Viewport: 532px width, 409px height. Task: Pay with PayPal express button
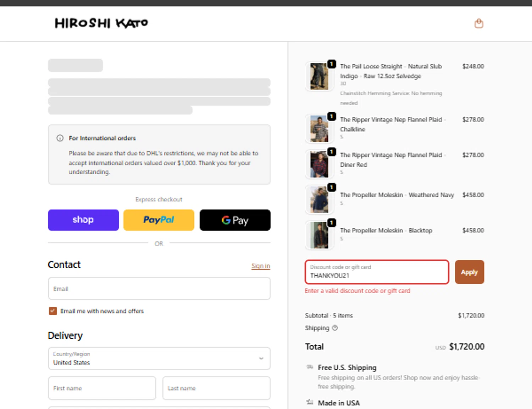(x=159, y=220)
